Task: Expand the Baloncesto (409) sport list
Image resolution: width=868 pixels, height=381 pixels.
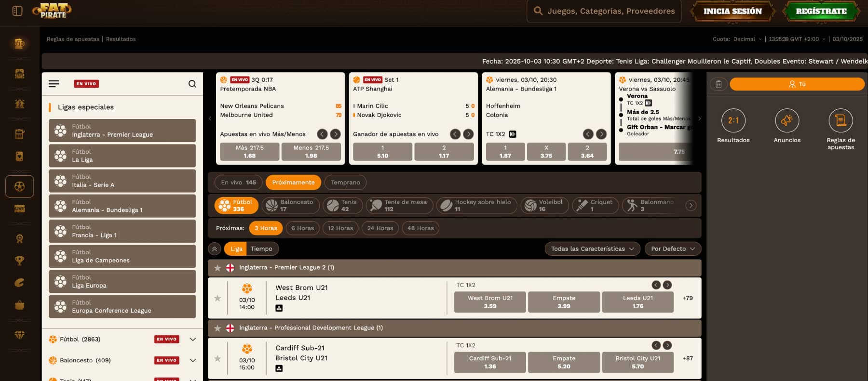Action: click(193, 360)
